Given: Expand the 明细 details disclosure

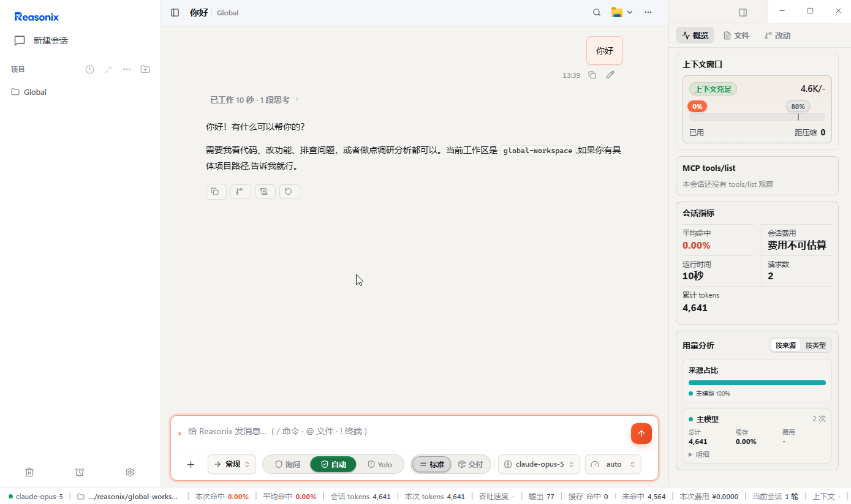Looking at the screenshot, I should pos(699,454).
